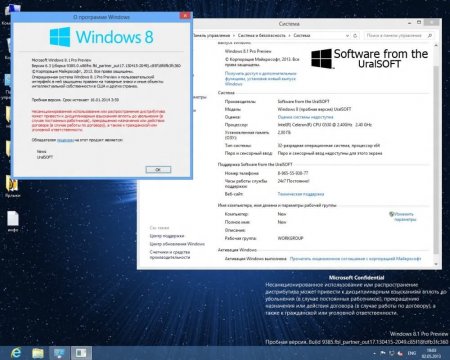This screenshot has height=360, width=450.
Task: Click the search magnifier icon
Action: [x=430, y=35]
